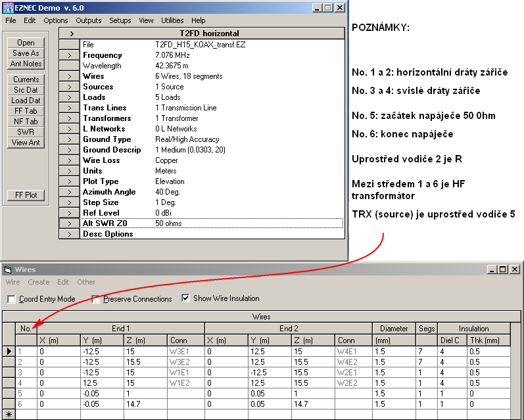Open the Create menu in Wires window
The height and width of the screenshot is (420, 524).
[x=38, y=282]
